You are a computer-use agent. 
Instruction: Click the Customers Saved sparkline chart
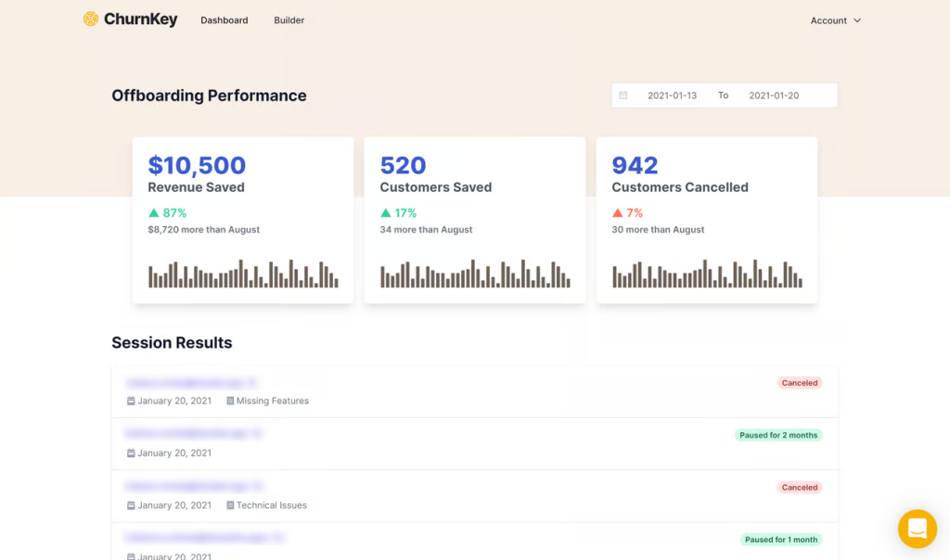[x=474, y=274]
